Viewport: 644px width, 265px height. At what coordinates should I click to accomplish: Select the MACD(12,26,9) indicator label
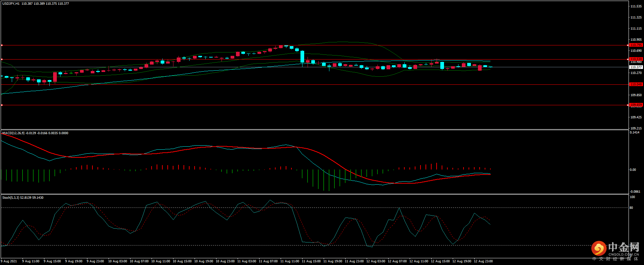tap(13, 133)
